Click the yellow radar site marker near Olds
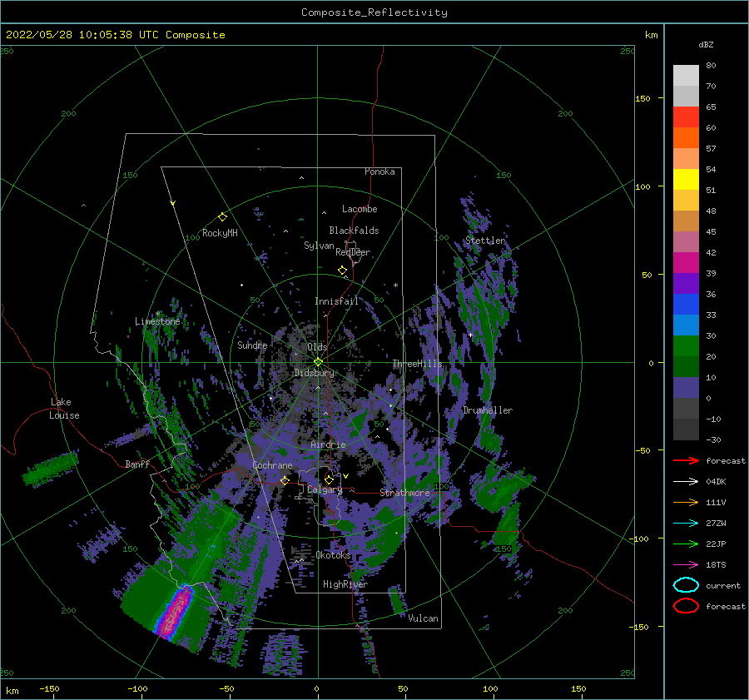The width and height of the screenshot is (749, 700). (318, 362)
